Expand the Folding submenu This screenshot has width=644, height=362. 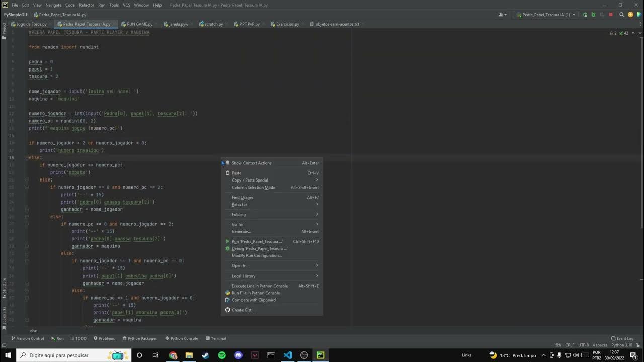272,215
